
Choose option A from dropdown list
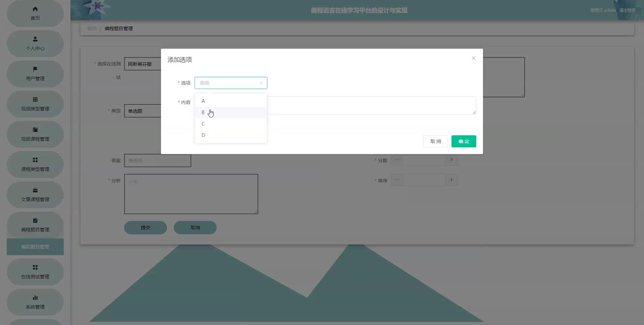(231, 101)
